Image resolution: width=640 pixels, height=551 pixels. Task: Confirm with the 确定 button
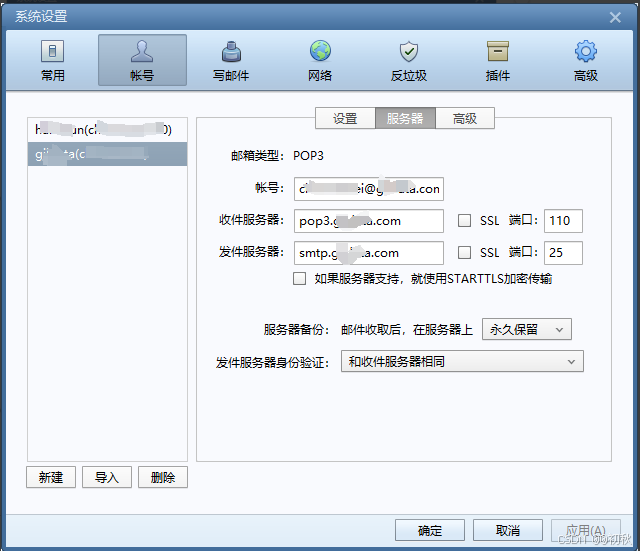430,530
